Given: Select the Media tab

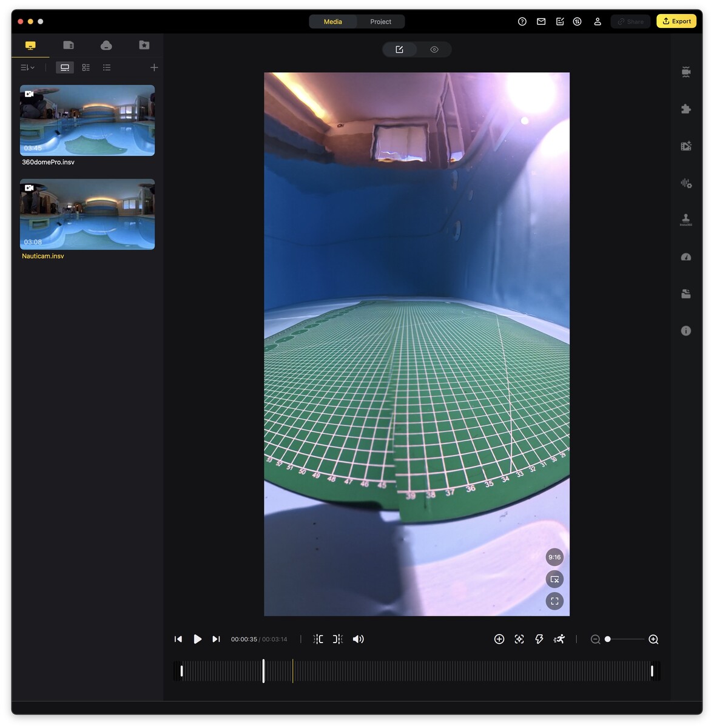Looking at the screenshot, I should 332,21.
